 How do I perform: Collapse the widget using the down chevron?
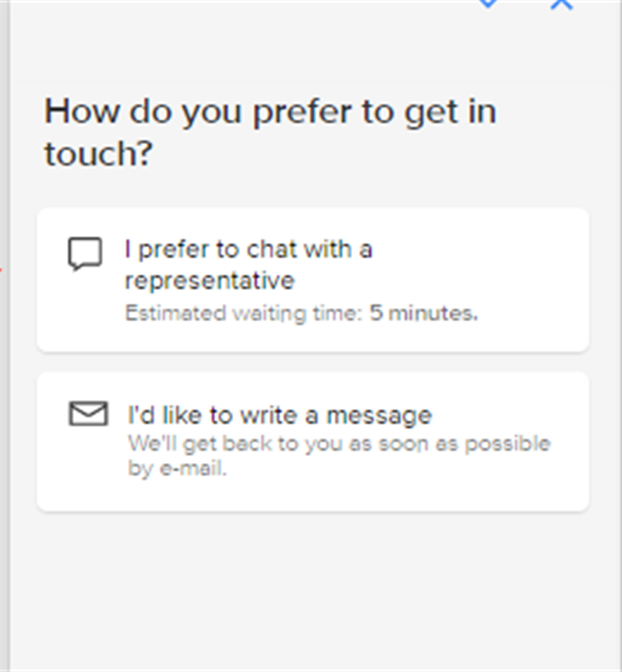coord(488,4)
